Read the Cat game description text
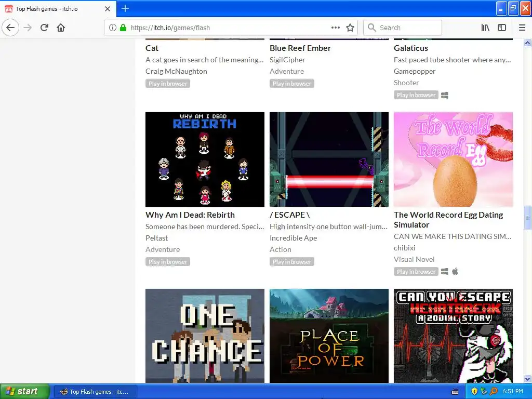Viewport: 532px width, 399px height. [x=204, y=60]
